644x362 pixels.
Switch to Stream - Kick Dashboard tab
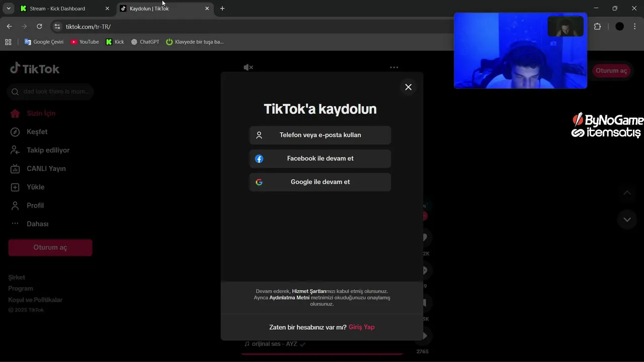click(64, 9)
